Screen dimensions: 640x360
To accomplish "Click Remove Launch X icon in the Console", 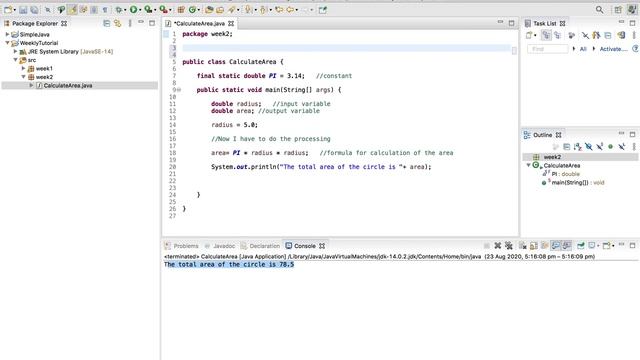I will tap(498, 246).
